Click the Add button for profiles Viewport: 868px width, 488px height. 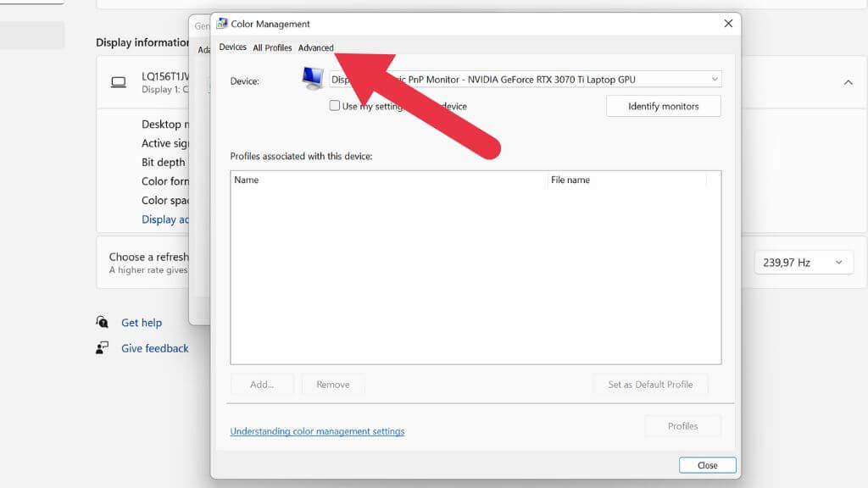click(x=262, y=384)
